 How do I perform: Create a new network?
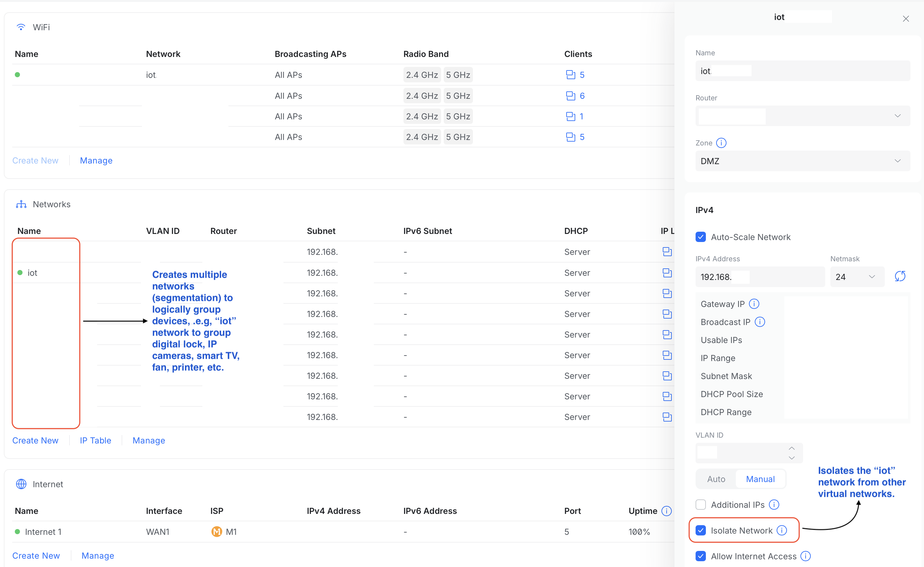[35, 440]
